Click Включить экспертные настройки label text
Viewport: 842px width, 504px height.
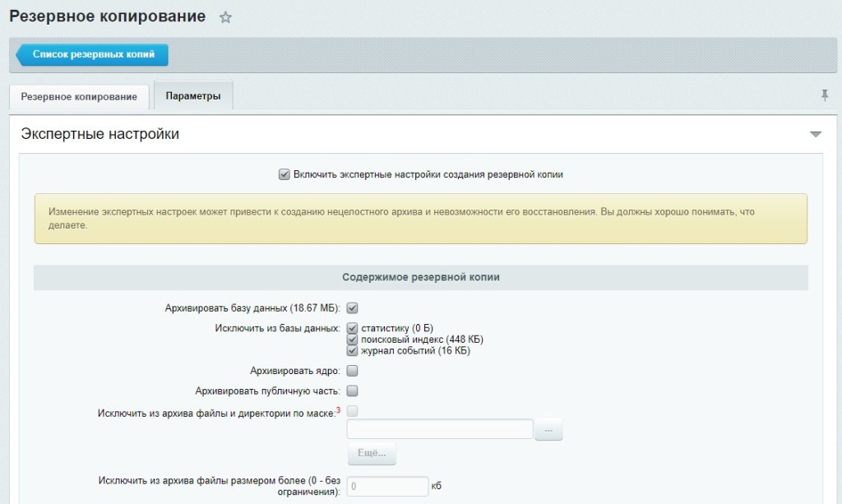tap(428, 174)
